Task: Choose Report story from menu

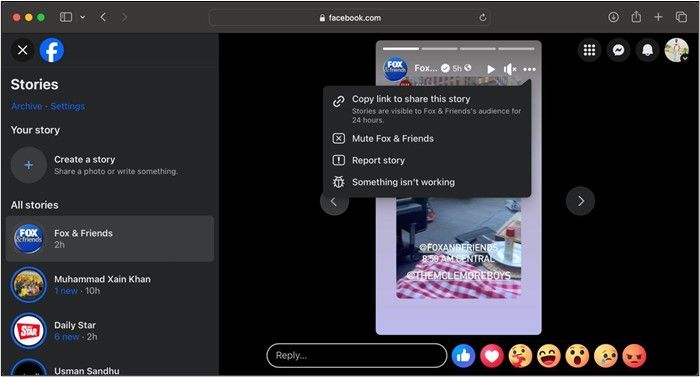Action: point(427,160)
